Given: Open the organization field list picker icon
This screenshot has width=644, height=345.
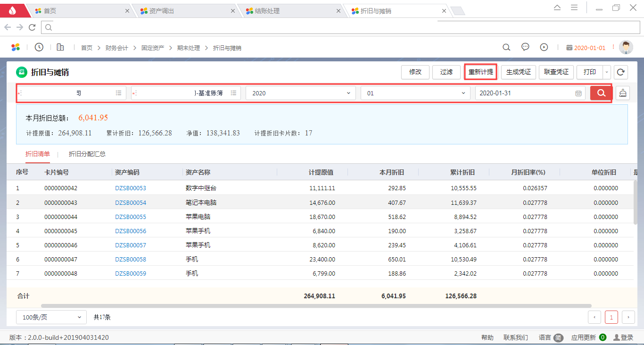Looking at the screenshot, I should point(119,93).
